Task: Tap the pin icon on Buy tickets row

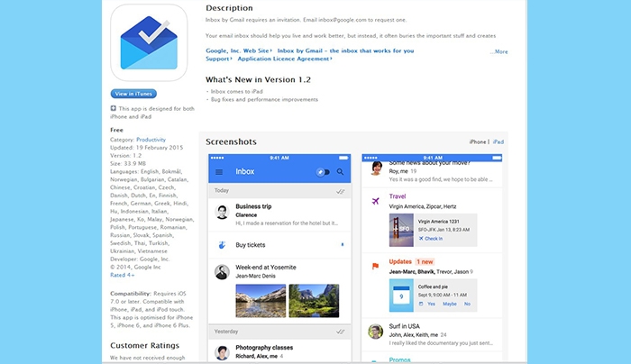Action: tap(343, 244)
